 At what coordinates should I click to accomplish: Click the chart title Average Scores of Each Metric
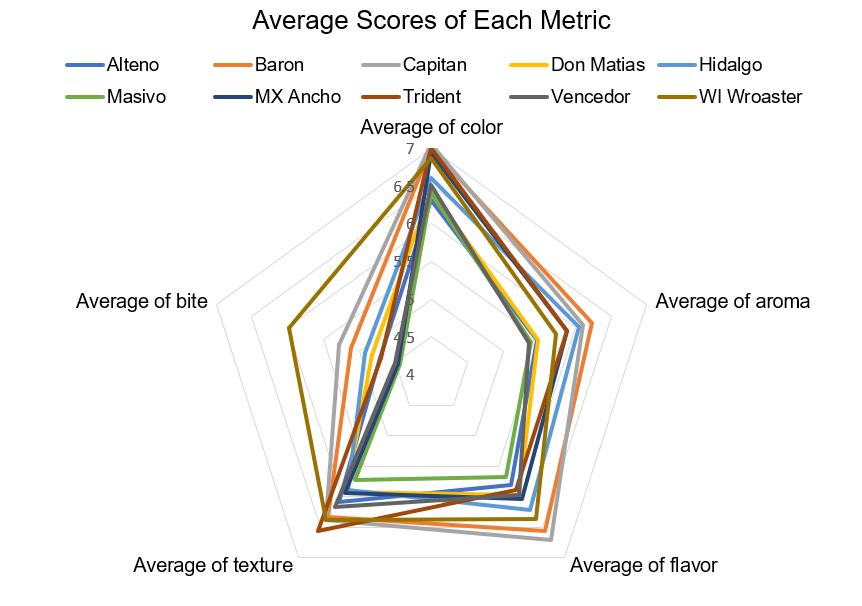click(x=431, y=21)
